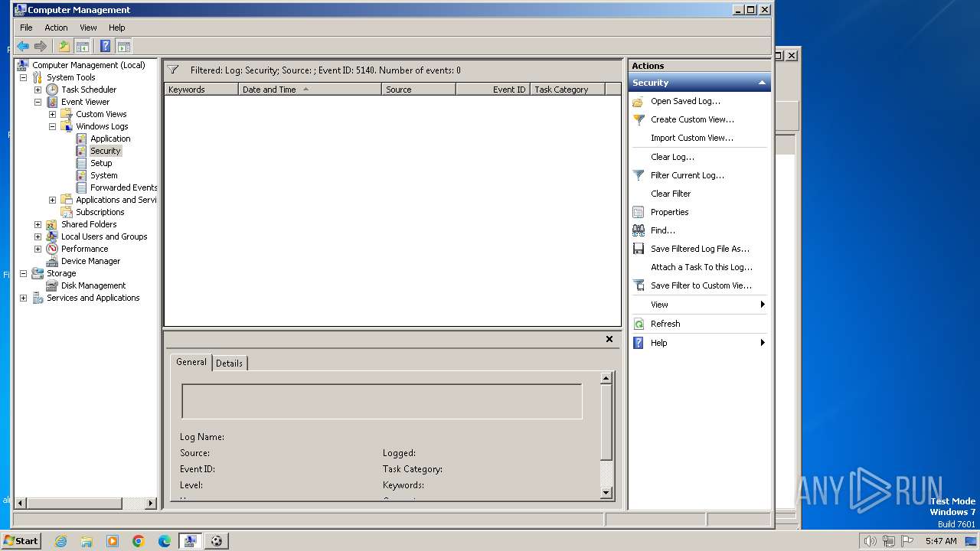Click the Keywords column header
Screen dimensions: 980x551
[201, 90]
